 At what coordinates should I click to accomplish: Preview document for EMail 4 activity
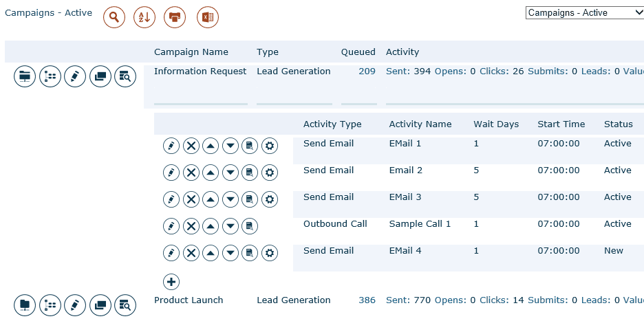coord(250,253)
